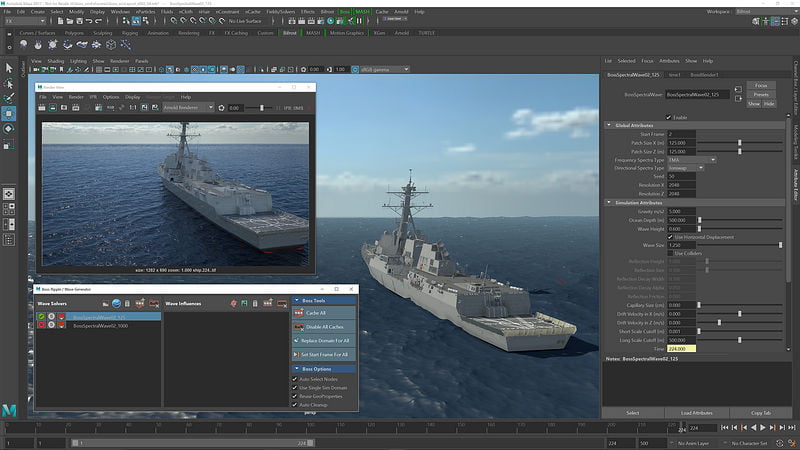This screenshot has height=450, width=800.
Task: Click the cube-shaped Bifrost shelf icon
Action: [x=111, y=45]
